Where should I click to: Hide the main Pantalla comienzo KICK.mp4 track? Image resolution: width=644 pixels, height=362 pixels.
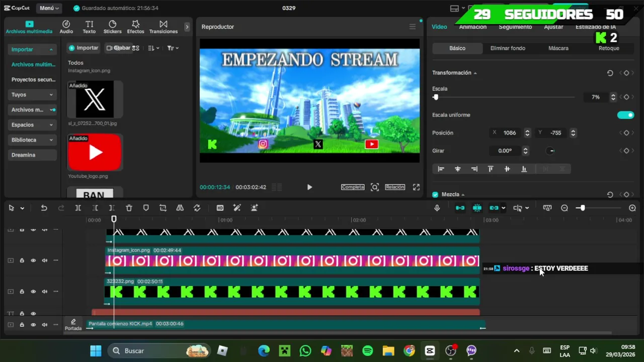click(33, 325)
